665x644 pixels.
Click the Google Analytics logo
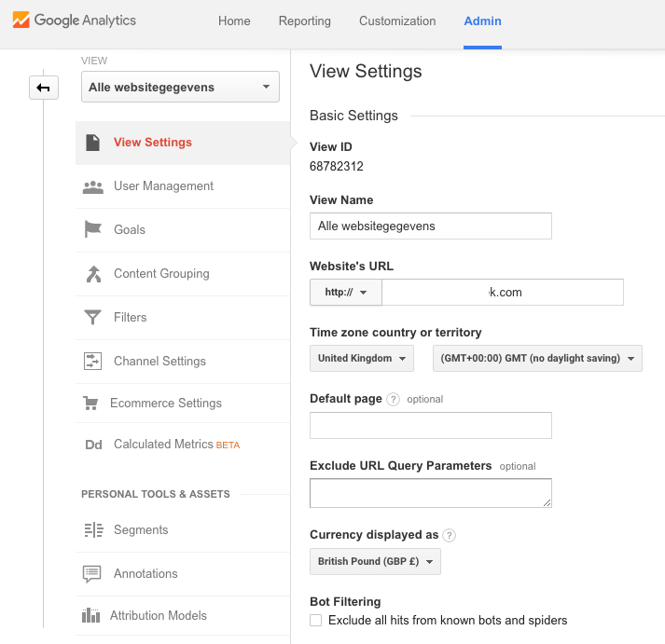75,20
